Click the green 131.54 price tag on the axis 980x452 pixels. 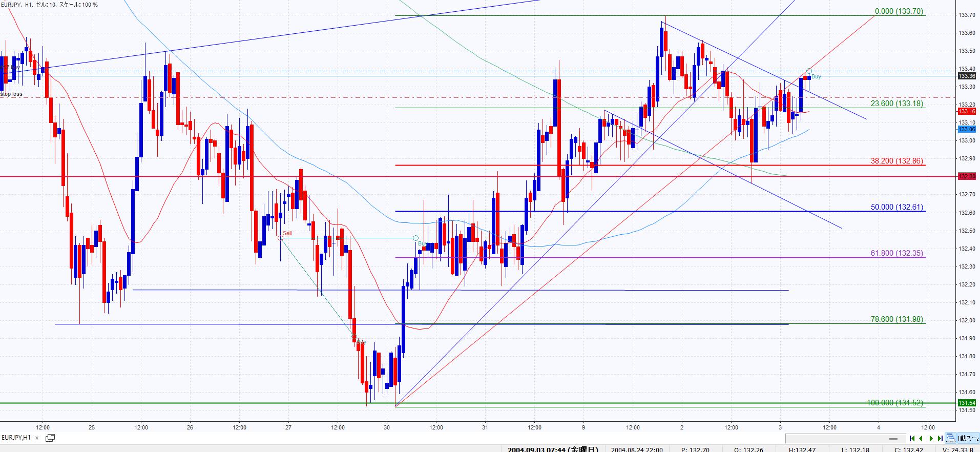click(x=966, y=403)
